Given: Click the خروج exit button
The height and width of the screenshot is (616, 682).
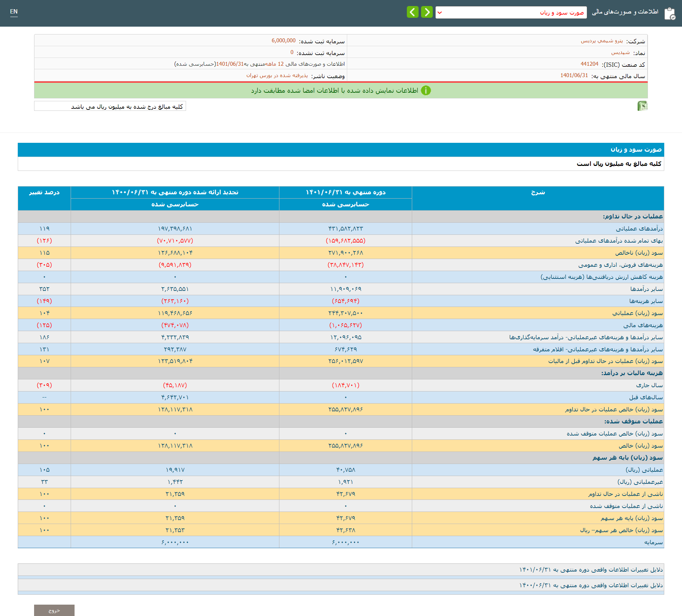Looking at the screenshot, I should 54,610.
